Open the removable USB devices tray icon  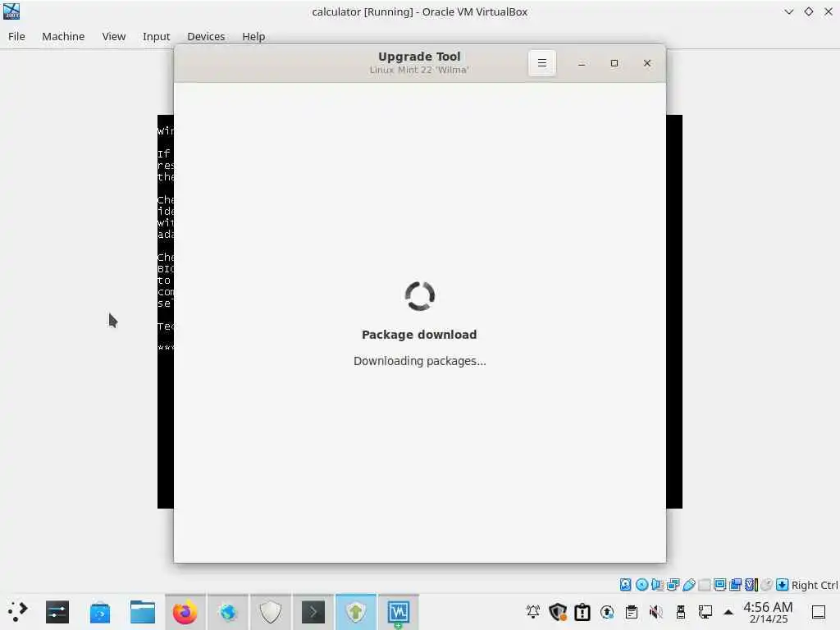click(681, 612)
